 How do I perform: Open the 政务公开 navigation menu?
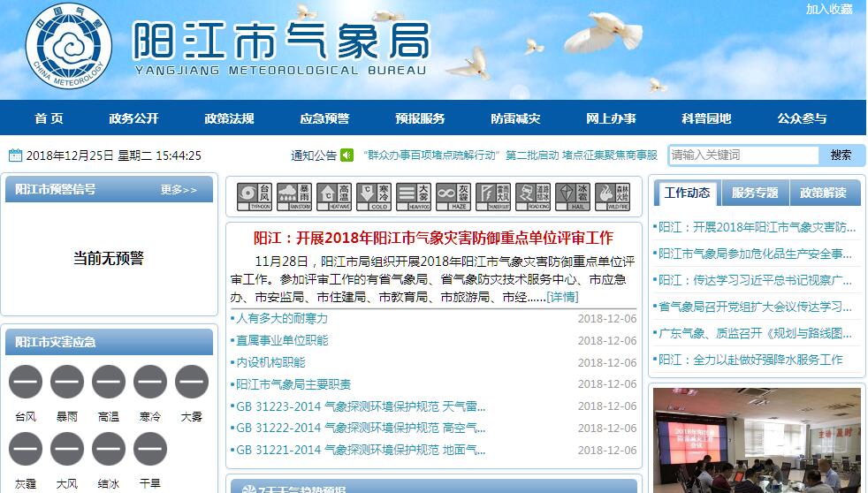133,118
